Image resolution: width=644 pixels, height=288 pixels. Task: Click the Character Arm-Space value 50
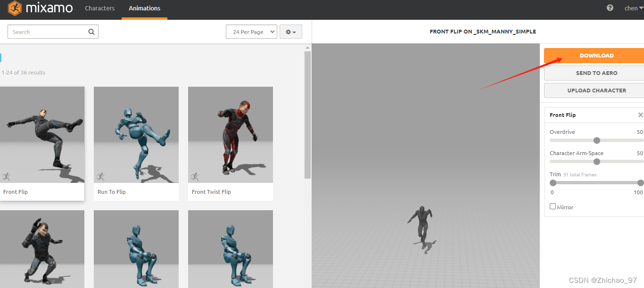pos(640,153)
